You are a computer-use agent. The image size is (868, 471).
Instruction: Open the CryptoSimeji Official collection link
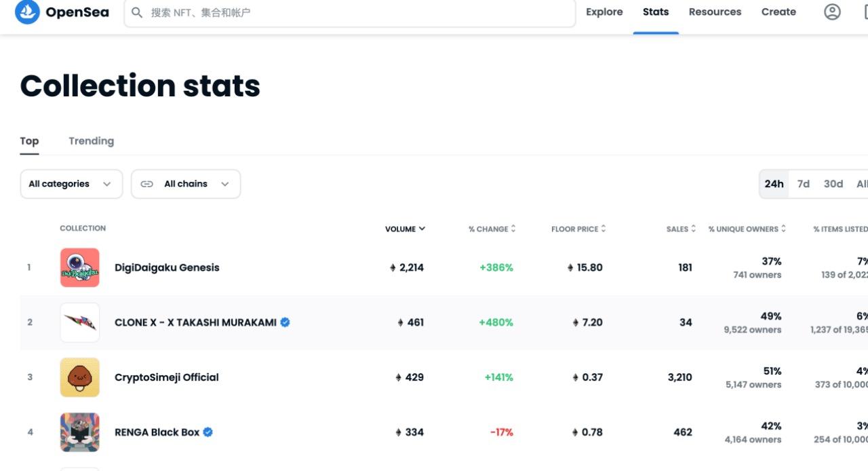[x=167, y=377]
